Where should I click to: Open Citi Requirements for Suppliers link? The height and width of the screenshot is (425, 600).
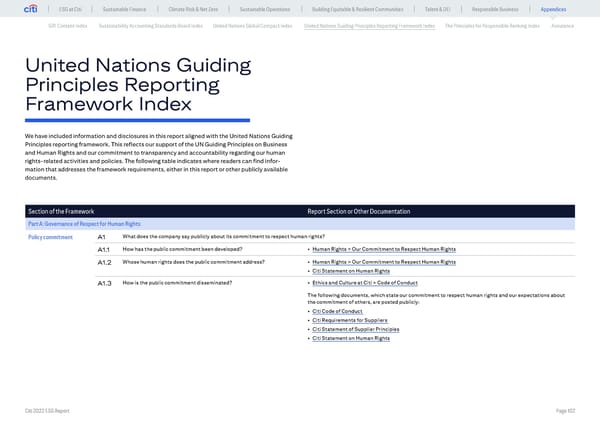pyautogui.click(x=351, y=321)
